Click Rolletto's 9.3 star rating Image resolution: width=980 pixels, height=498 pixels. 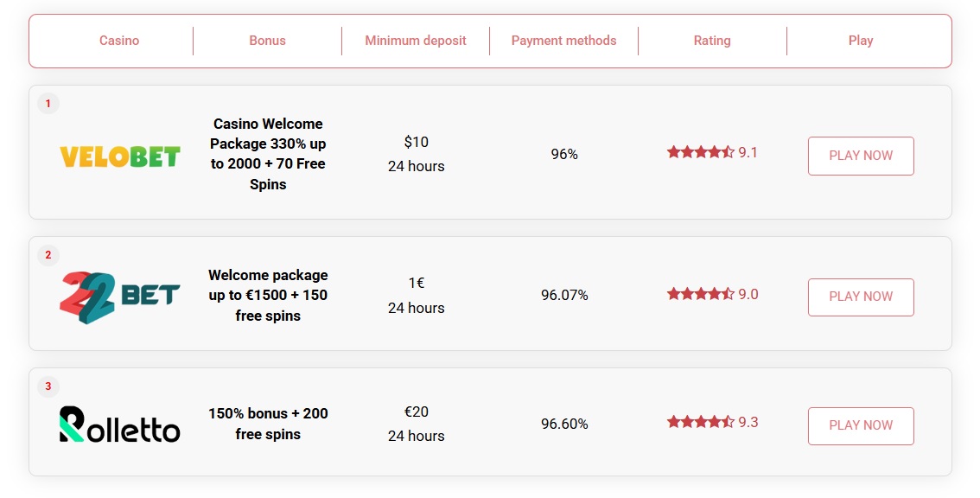click(x=711, y=423)
